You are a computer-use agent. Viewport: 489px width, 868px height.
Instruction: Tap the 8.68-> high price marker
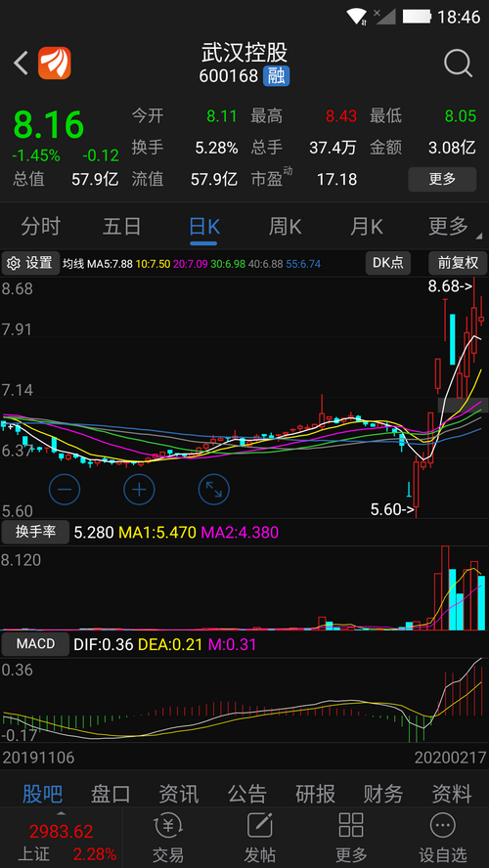450,286
